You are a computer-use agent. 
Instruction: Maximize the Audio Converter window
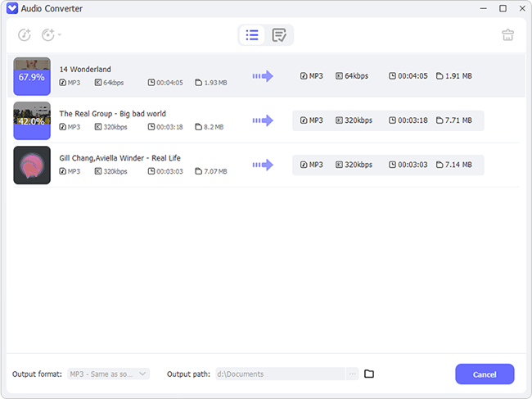click(x=503, y=8)
